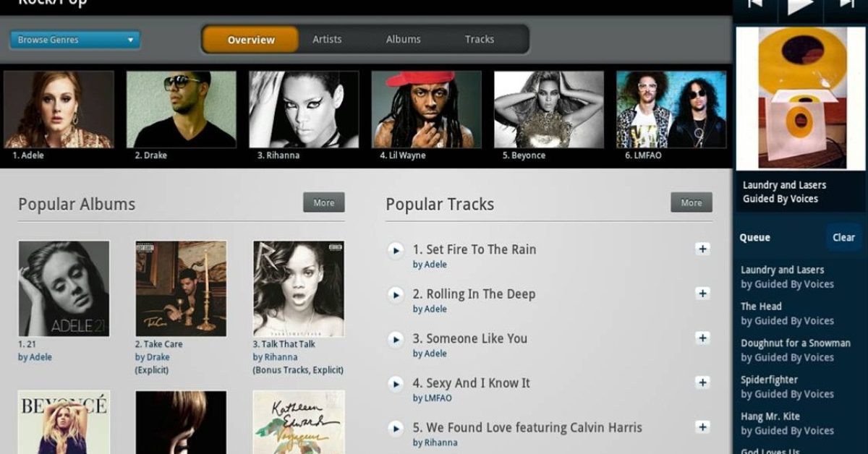
Task: Open the Take Care album cover
Action: tap(181, 288)
